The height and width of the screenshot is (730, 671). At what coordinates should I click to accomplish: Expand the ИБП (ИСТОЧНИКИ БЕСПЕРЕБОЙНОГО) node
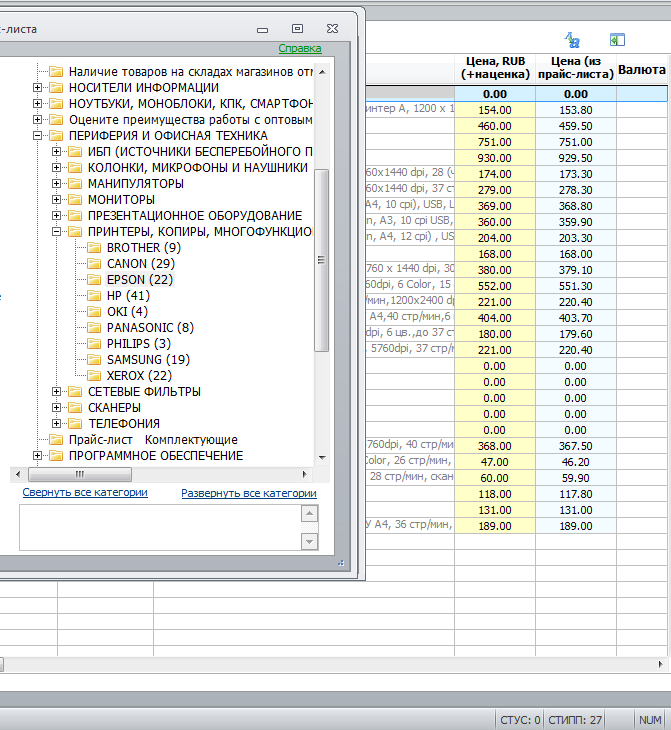click(56, 151)
